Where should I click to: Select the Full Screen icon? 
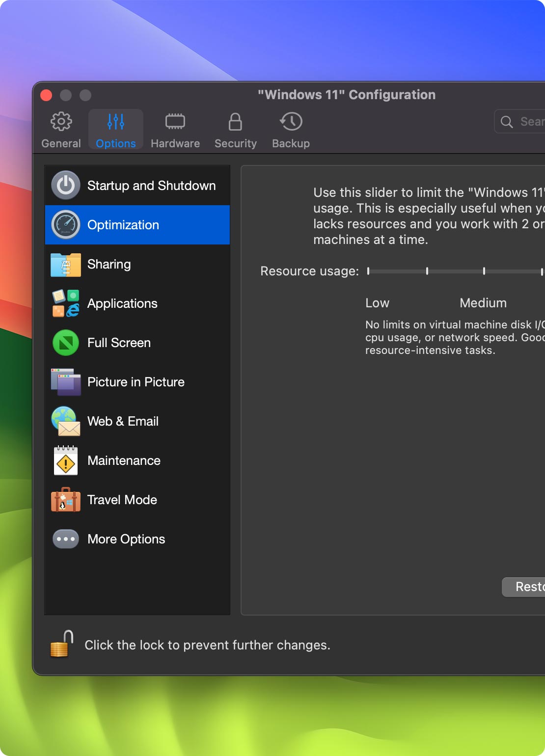[x=65, y=343]
